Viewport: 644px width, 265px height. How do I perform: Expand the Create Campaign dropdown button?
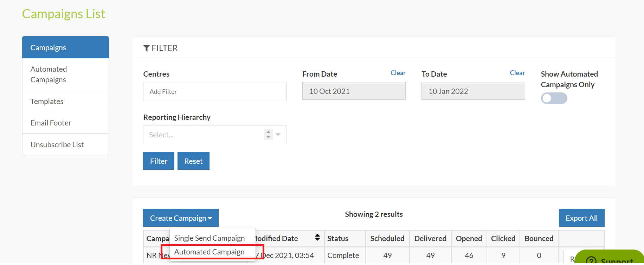point(181,218)
